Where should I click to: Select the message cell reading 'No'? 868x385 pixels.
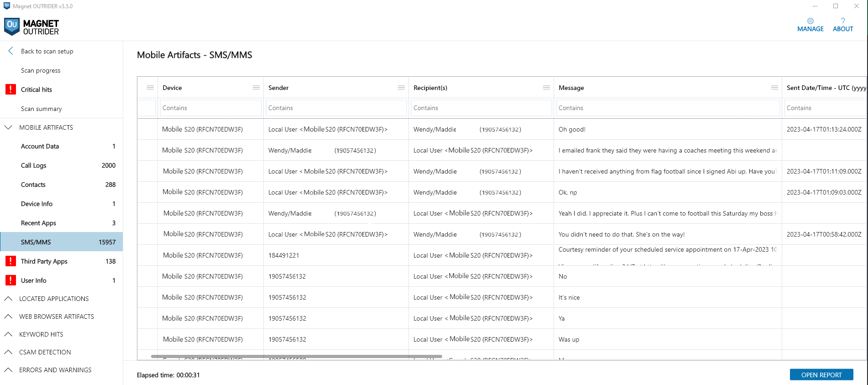click(x=668, y=276)
